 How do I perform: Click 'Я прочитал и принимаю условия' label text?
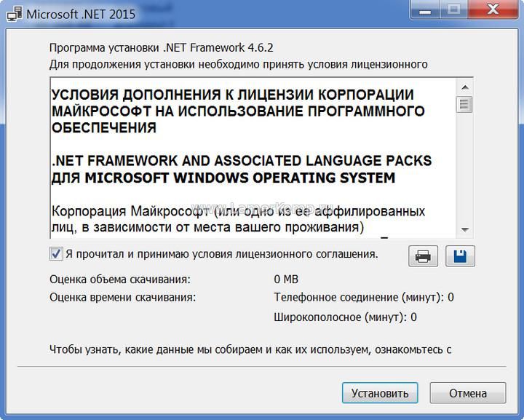tap(150, 254)
